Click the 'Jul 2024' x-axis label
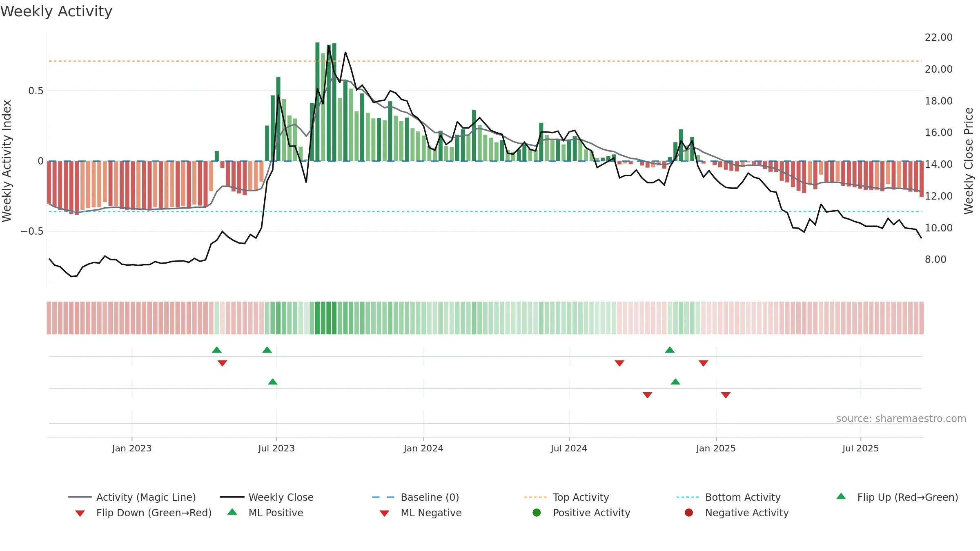 [569, 448]
